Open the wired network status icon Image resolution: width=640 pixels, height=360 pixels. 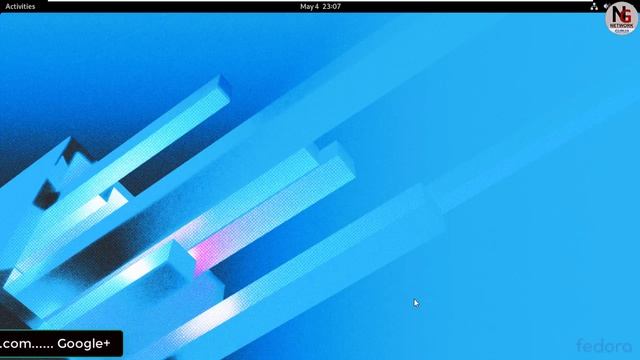pyautogui.click(x=594, y=7)
